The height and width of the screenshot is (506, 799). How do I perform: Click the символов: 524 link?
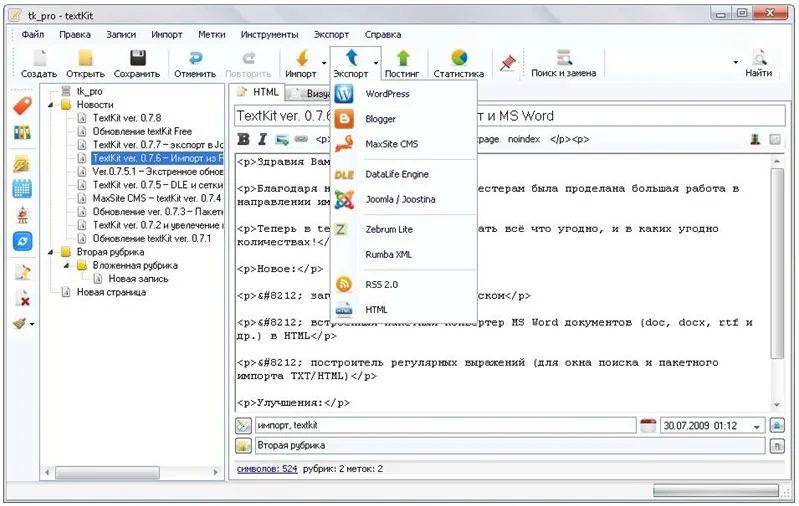coord(266,468)
